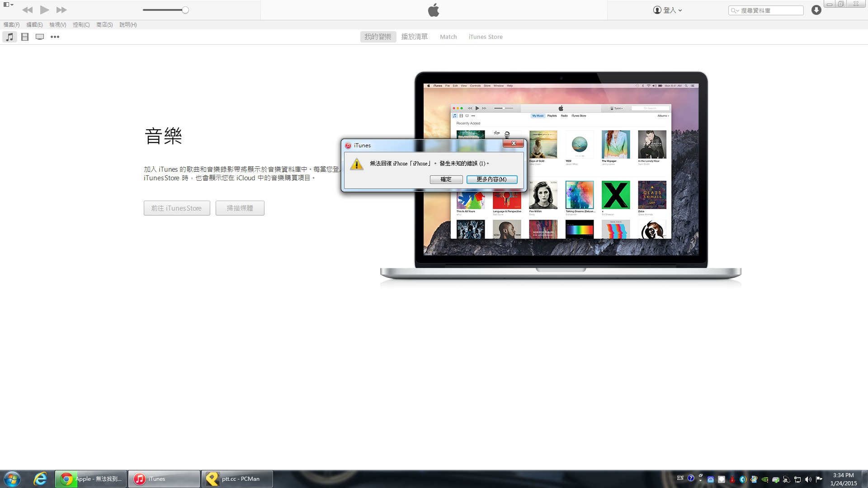Open the 檢視(V) menu
Viewport: 868px width, 488px height.
pos(58,25)
